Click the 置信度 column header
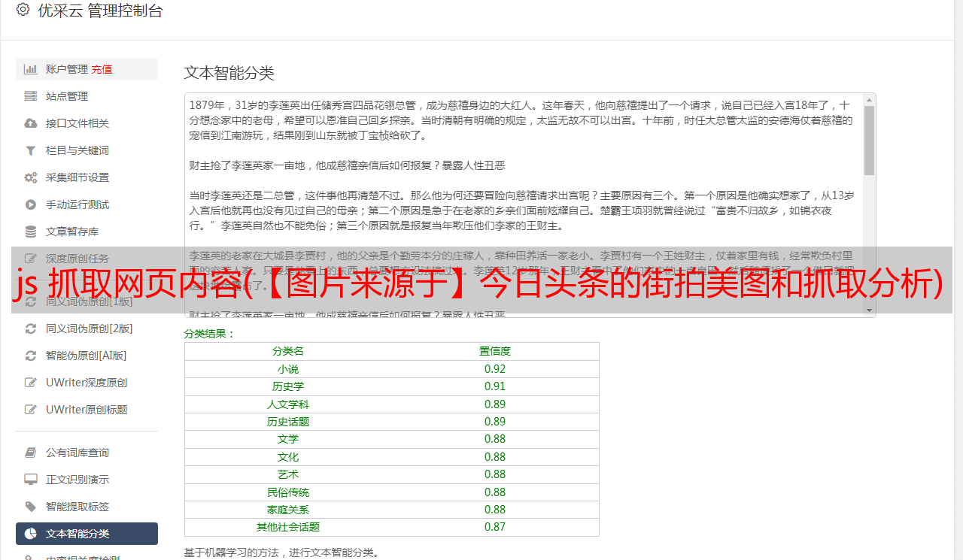963x560 pixels. pyautogui.click(x=495, y=351)
